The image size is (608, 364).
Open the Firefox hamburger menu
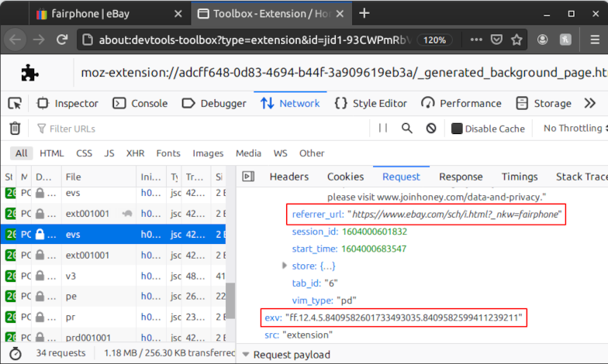pyautogui.click(x=595, y=39)
